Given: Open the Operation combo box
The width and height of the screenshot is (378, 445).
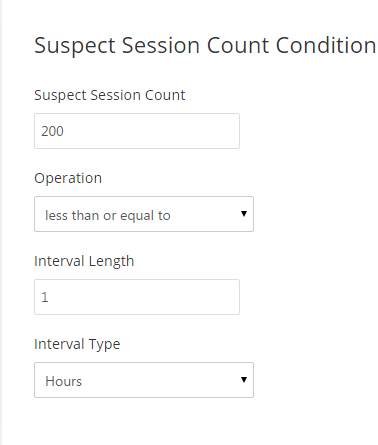Looking at the screenshot, I should [144, 214].
